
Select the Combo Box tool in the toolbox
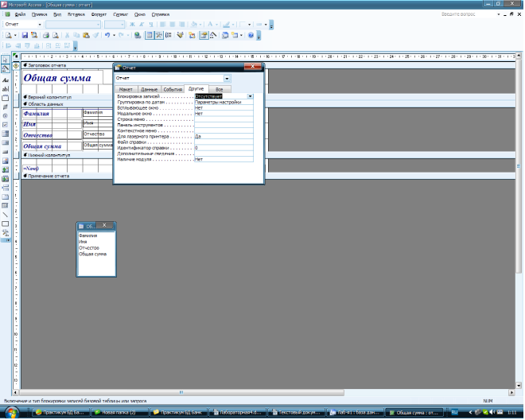point(6,134)
